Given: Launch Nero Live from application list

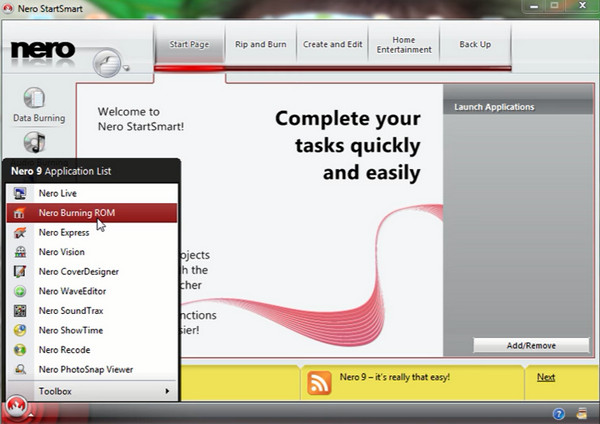Looking at the screenshot, I should coord(92,193).
